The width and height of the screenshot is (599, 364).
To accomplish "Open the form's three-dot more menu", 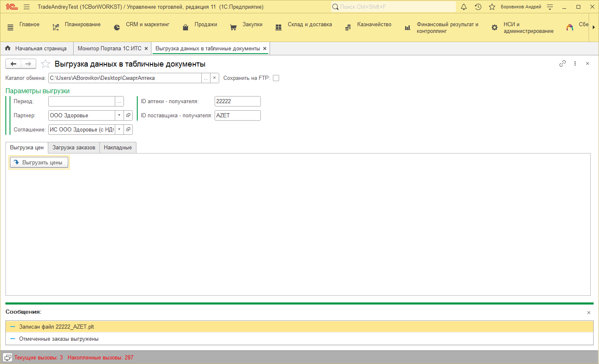I will pyautogui.click(x=575, y=64).
